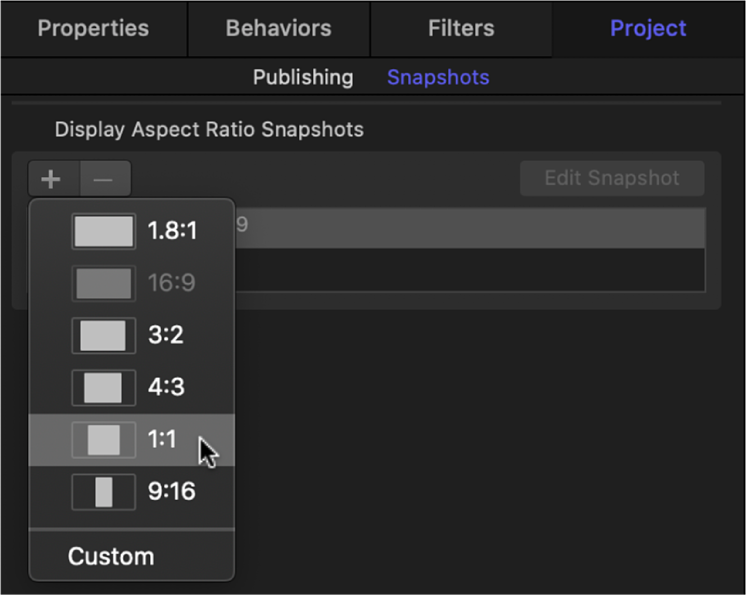Choose Custom from the aspect ratio menu
Viewport: 747px width, 596px height.
click(111, 556)
